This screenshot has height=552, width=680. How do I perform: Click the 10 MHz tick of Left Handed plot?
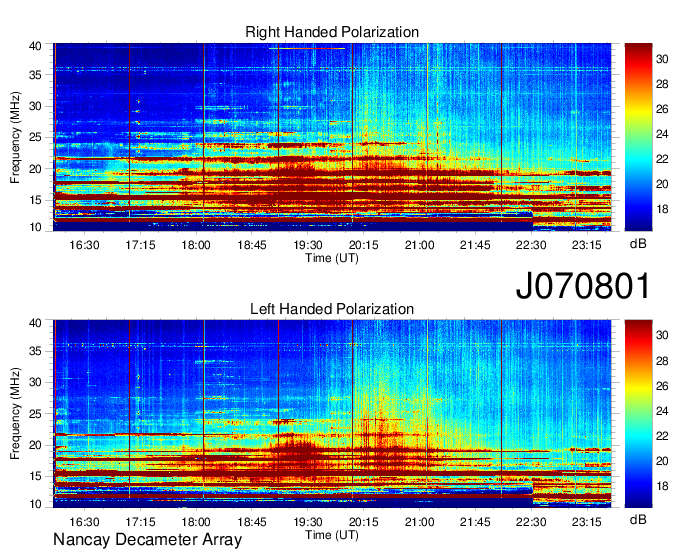pyautogui.click(x=35, y=504)
